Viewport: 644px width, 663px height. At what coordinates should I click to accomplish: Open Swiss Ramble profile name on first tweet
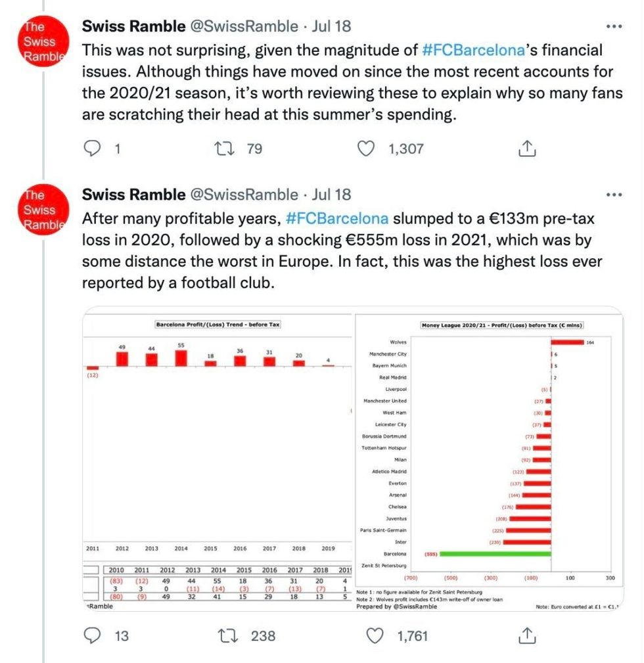pyautogui.click(x=133, y=27)
